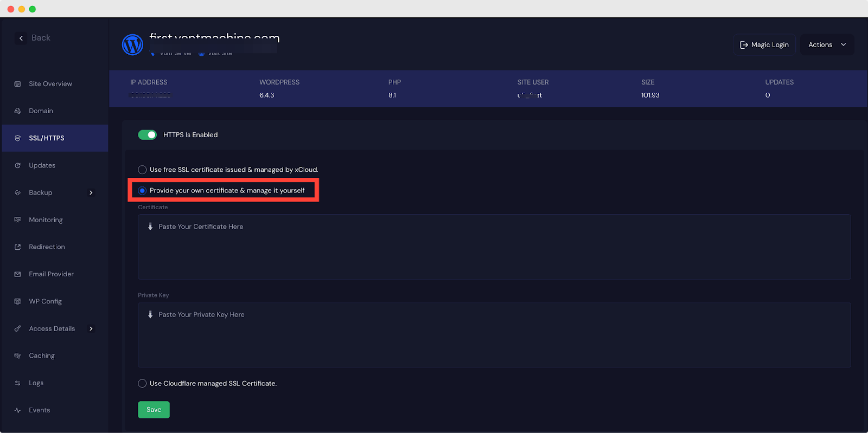Toggle the HTTPS Is Enabled switch
The width and height of the screenshot is (868, 433).
pos(147,135)
